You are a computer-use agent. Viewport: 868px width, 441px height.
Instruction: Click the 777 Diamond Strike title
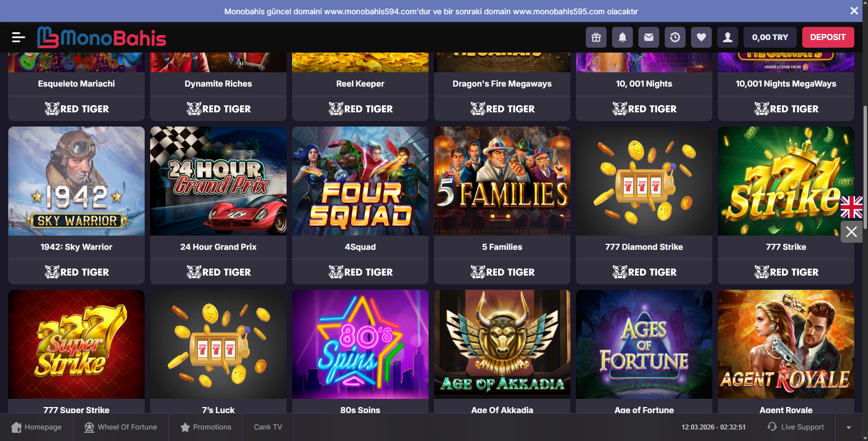pyautogui.click(x=644, y=247)
